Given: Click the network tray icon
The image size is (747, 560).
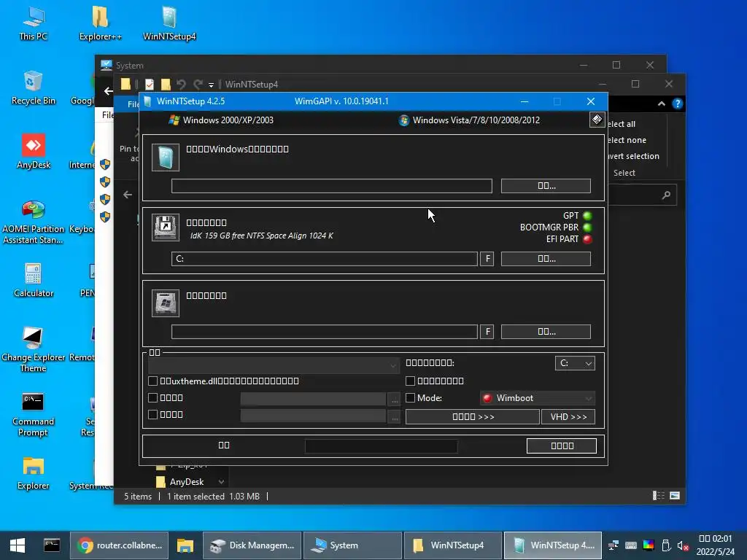Looking at the screenshot, I should (614, 545).
